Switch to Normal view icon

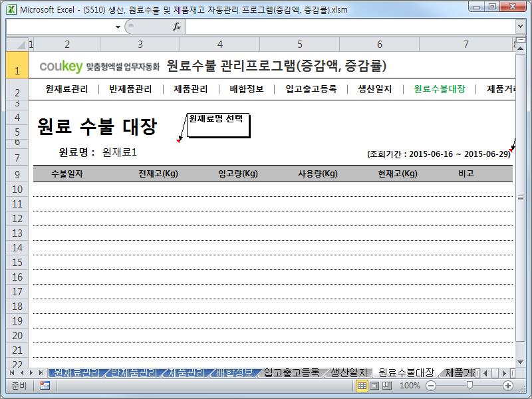[362, 386]
